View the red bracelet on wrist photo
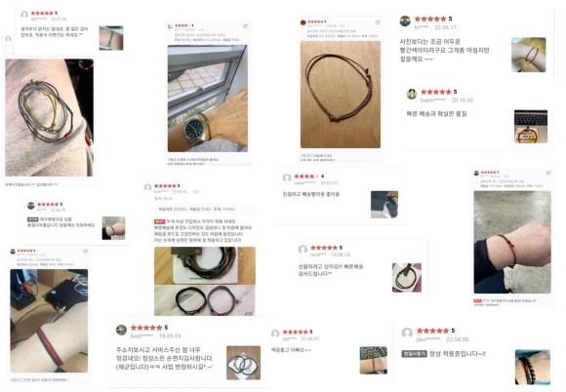566x392 pixels. click(x=512, y=242)
